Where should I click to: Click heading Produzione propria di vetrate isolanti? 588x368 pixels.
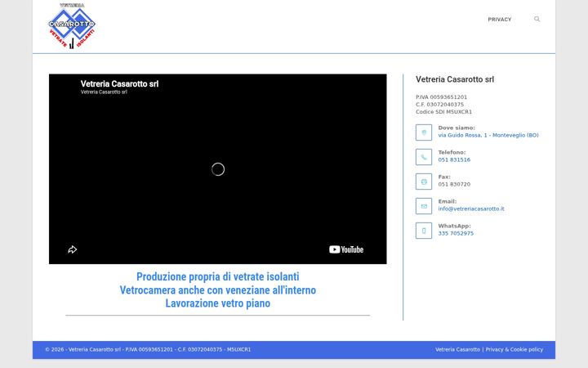(218, 276)
